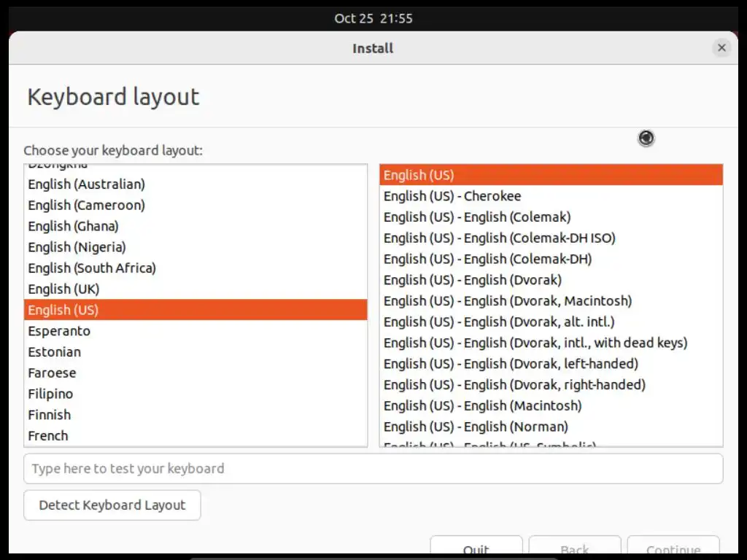Choose English (Dvorak, left-handed) variant
The width and height of the screenshot is (747, 560).
[x=551, y=363]
